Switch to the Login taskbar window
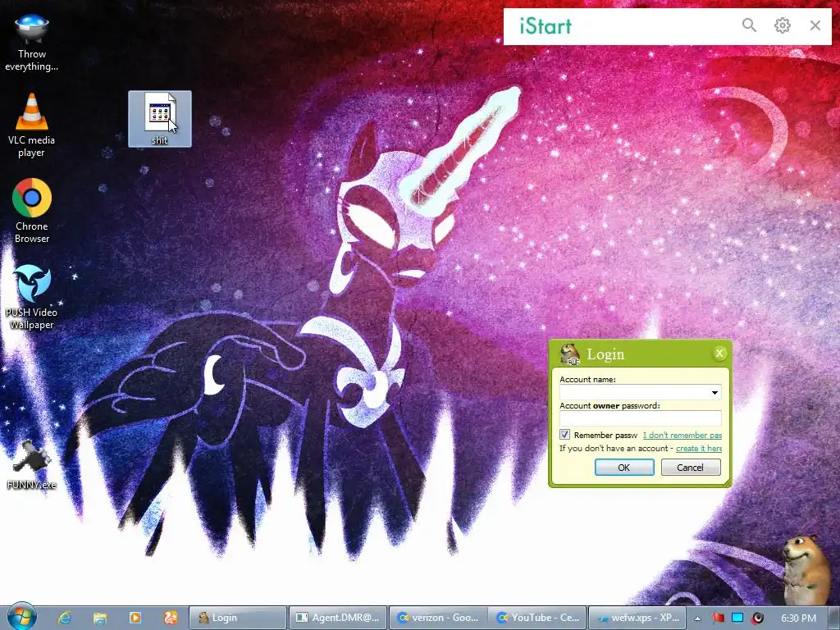Screen dimensions: 840x630 point(238,618)
